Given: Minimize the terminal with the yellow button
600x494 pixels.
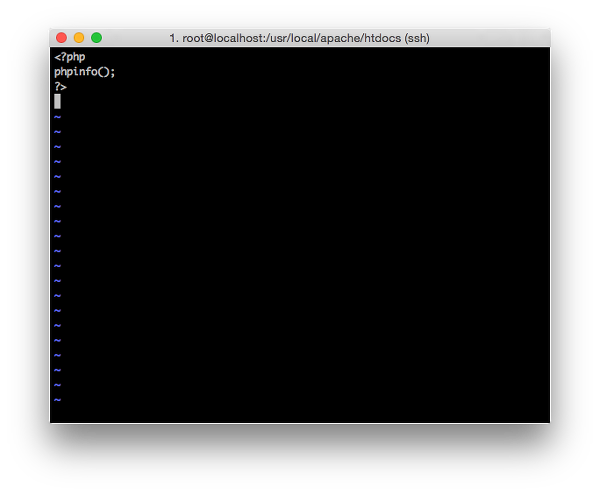Looking at the screenshot, I should pos(79,38).
